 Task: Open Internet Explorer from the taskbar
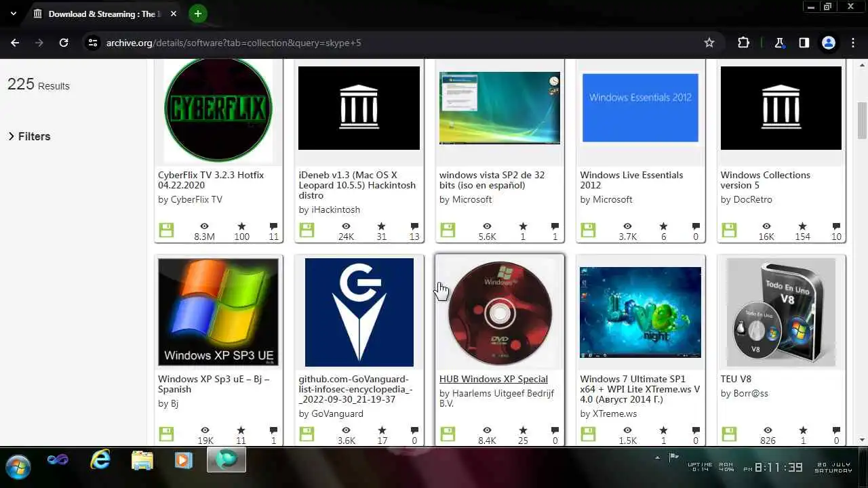coord(100,460)
